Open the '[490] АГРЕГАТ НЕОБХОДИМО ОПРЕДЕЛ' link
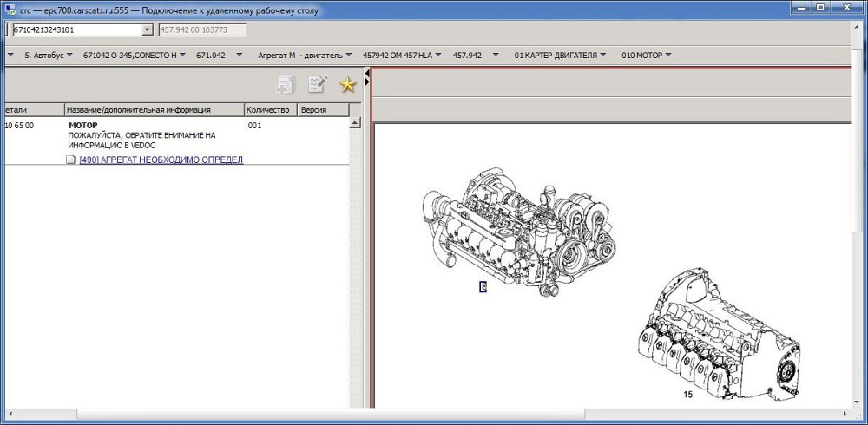 click(161, 160)
